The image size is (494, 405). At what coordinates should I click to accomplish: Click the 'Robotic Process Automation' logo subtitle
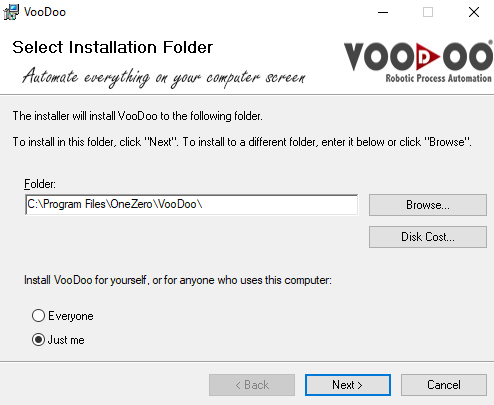point(438,78)
